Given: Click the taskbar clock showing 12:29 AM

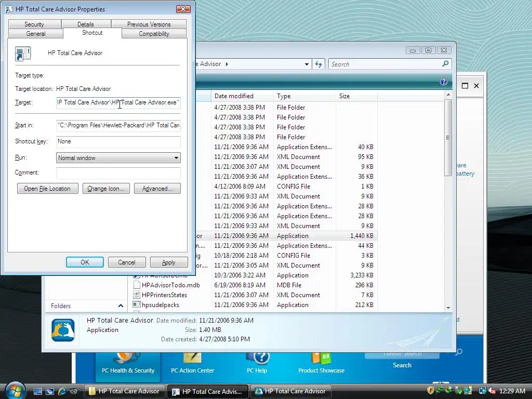Looking at the screenshot, I should [x=512, y=391].
